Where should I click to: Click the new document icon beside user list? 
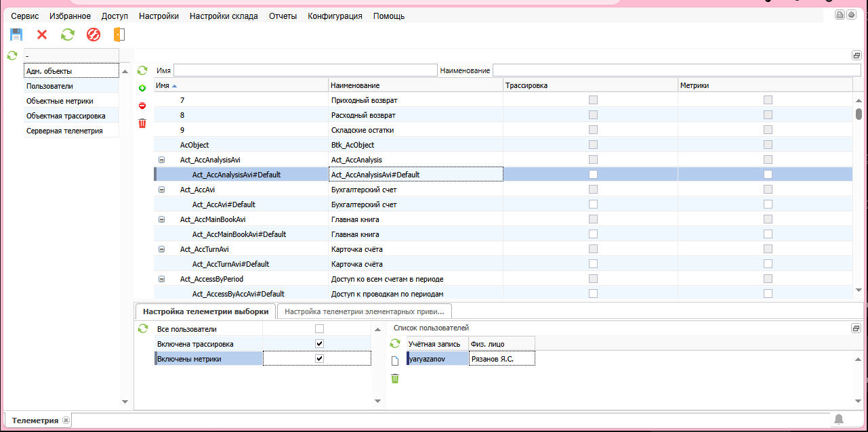395,361
